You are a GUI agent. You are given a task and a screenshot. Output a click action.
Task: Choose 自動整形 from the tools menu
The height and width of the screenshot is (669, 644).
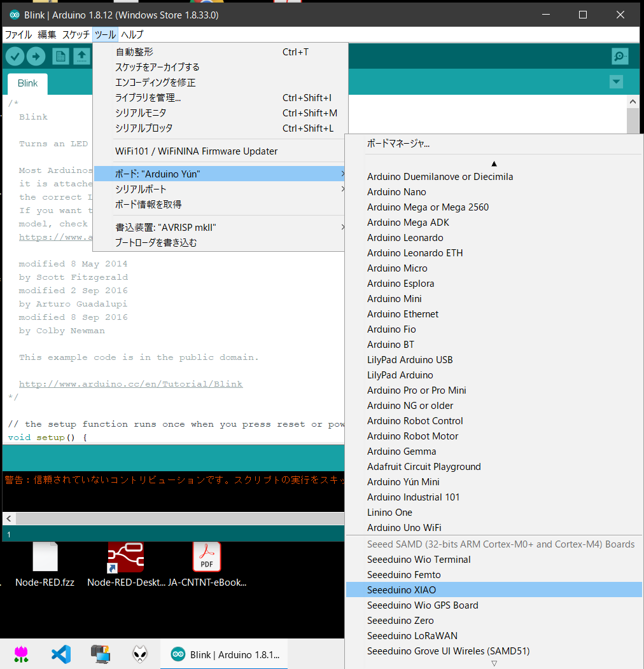(x=219, y=52)
